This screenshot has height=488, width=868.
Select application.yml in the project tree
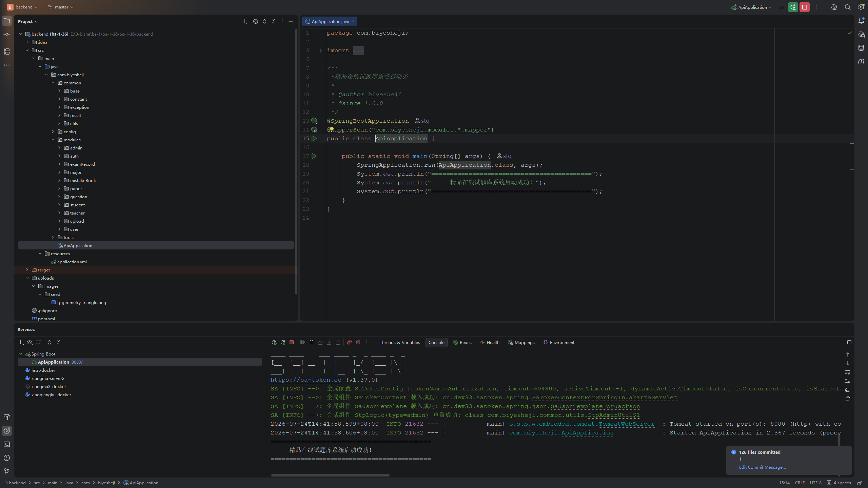point(72,262)
